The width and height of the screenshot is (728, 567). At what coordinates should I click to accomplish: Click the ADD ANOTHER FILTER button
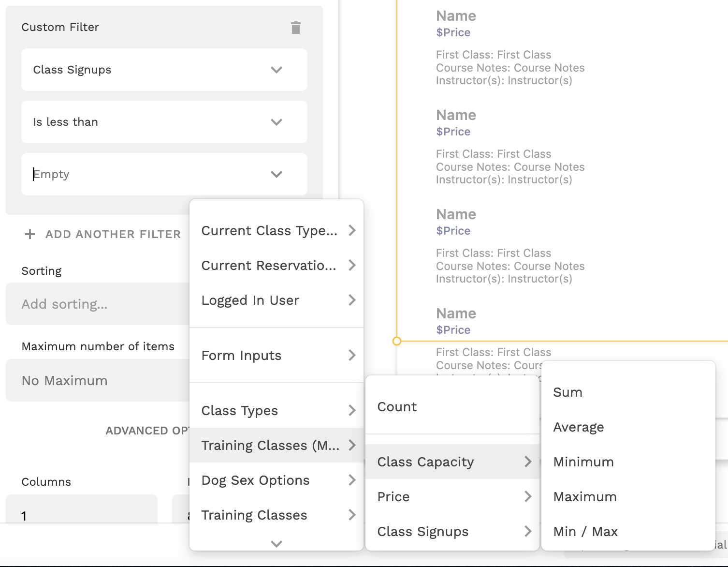pos(113,235)
